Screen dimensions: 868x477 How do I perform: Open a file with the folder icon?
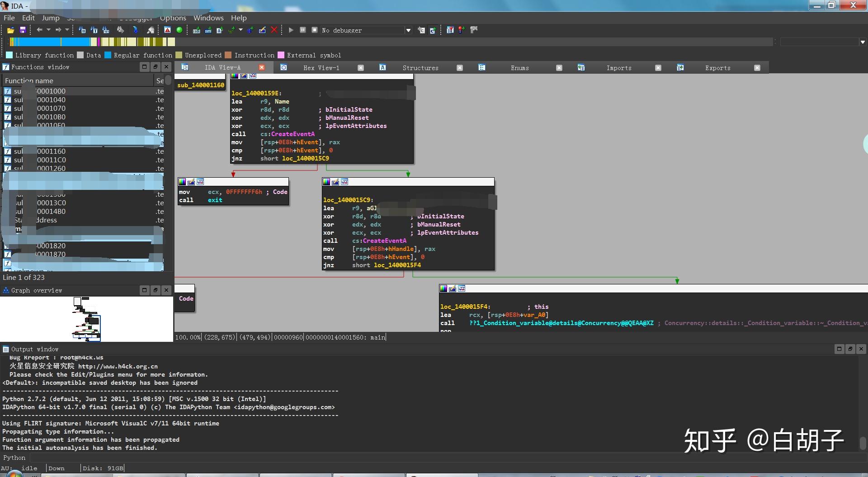10,30
